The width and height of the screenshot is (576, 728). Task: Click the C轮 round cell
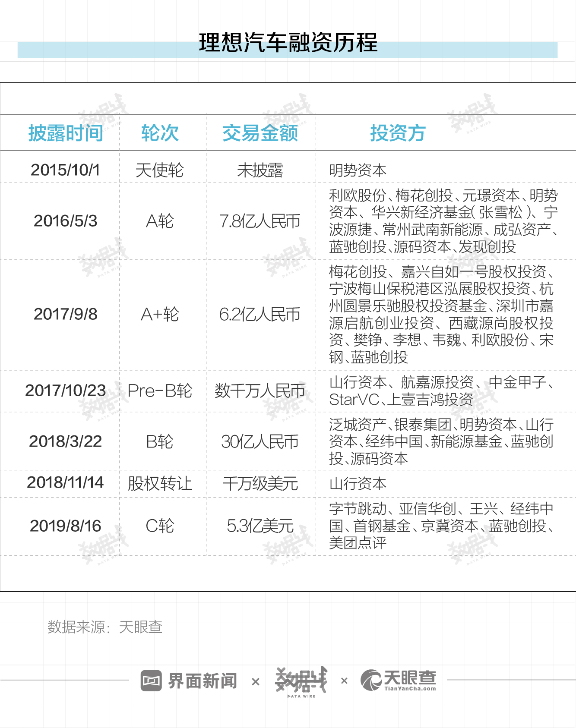[160, 526]
